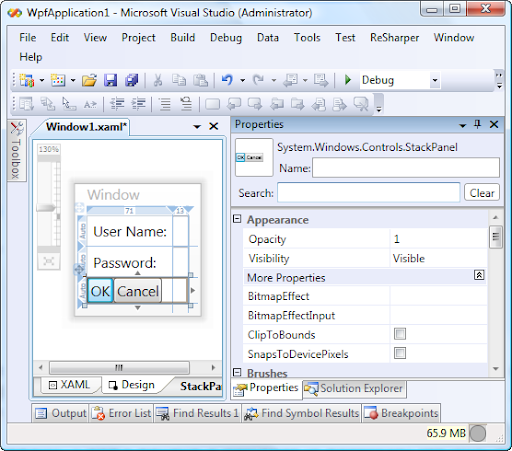
Task: Click the Name input field
Action: tap(406, 168)
